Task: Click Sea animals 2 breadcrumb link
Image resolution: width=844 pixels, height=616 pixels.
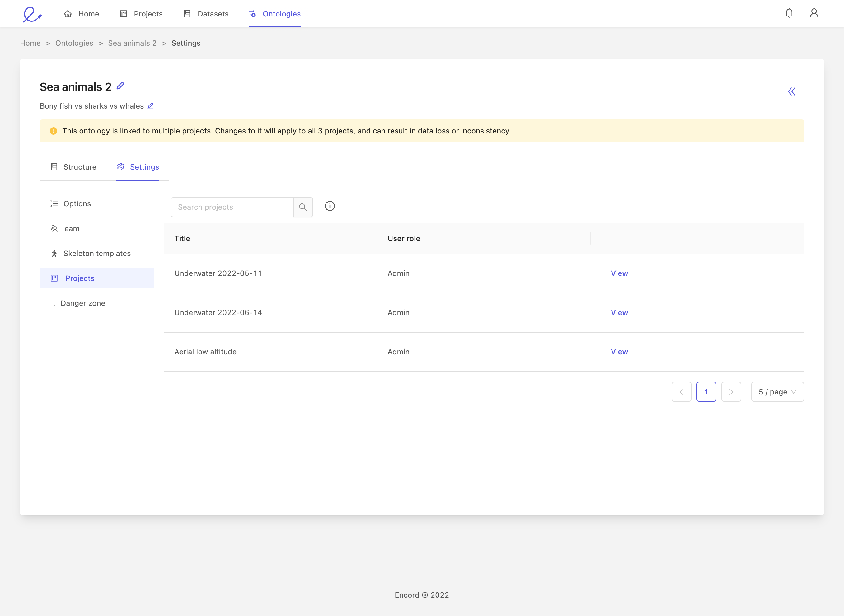Action: pyautogui.click(x=132, y=43)
